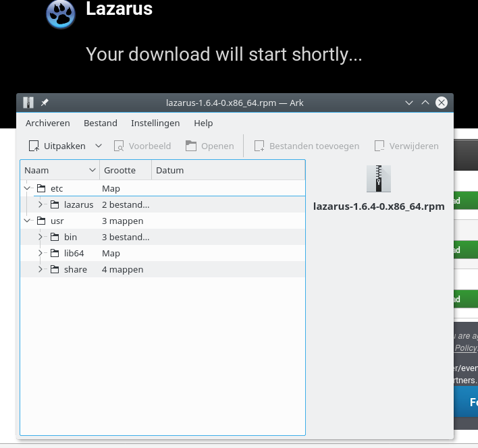Expand the share folder node
Image resolution: width=478 pixels, height=448 pixels.
(41, 269)
